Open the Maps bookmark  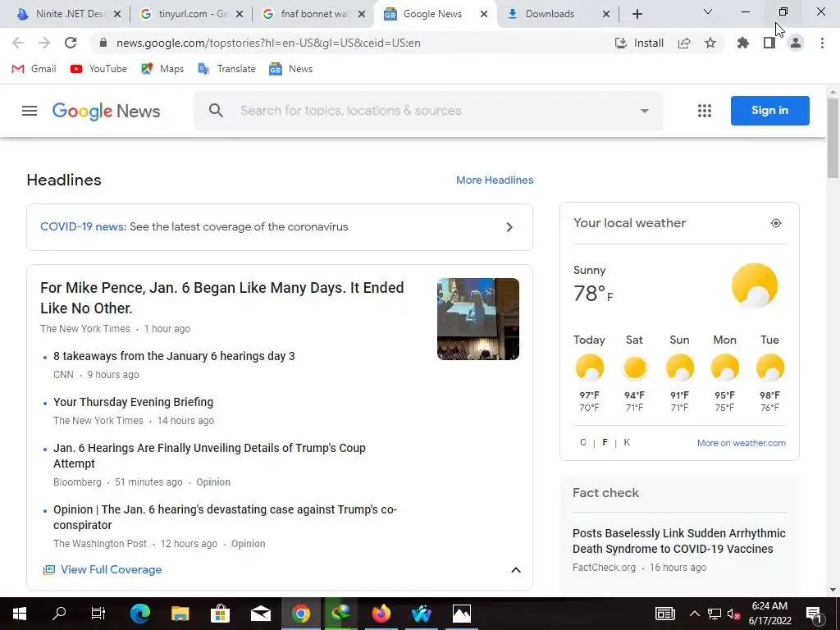click(162, 69)
